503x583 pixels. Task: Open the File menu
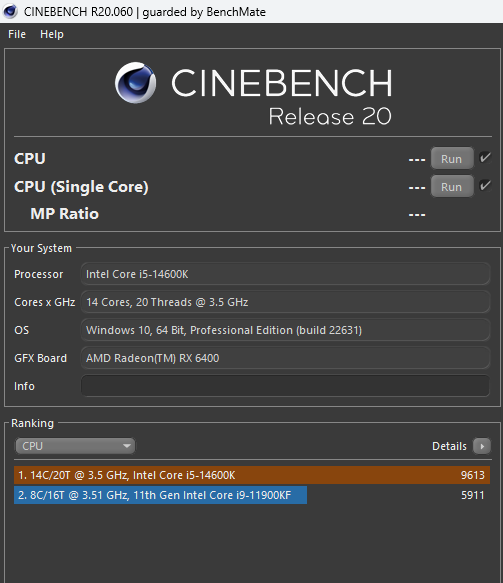tap(17, 34)
